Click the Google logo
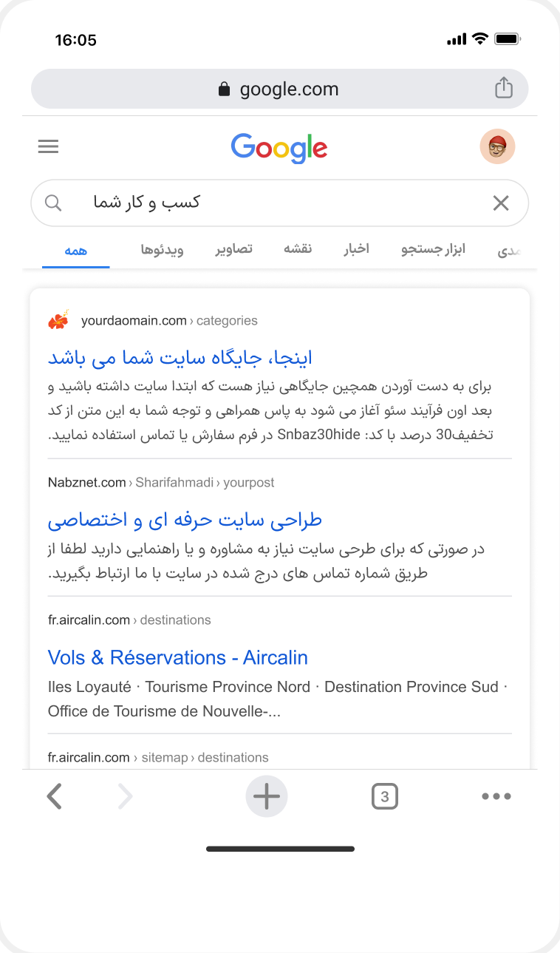This screenshot has width=560, height=953. click(279, 147)
